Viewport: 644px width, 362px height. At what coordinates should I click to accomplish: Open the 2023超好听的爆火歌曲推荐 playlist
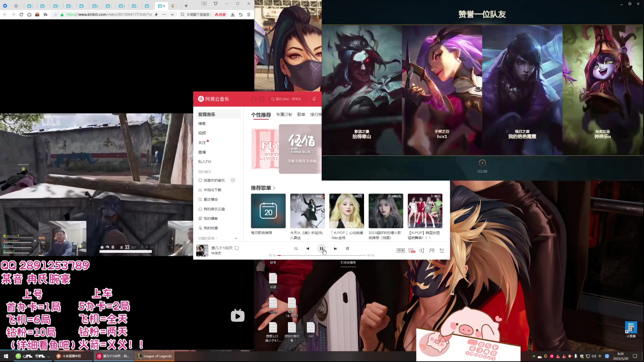[386, 211]
